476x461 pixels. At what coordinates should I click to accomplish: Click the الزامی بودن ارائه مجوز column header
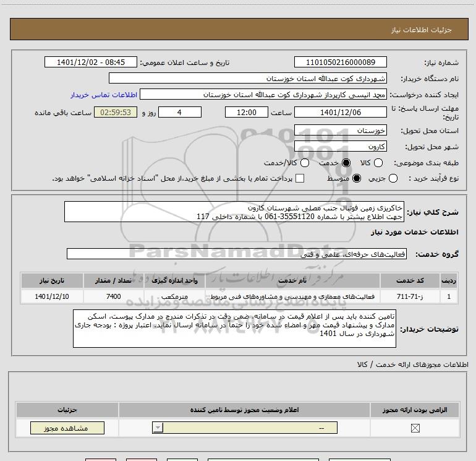point(415,410)
